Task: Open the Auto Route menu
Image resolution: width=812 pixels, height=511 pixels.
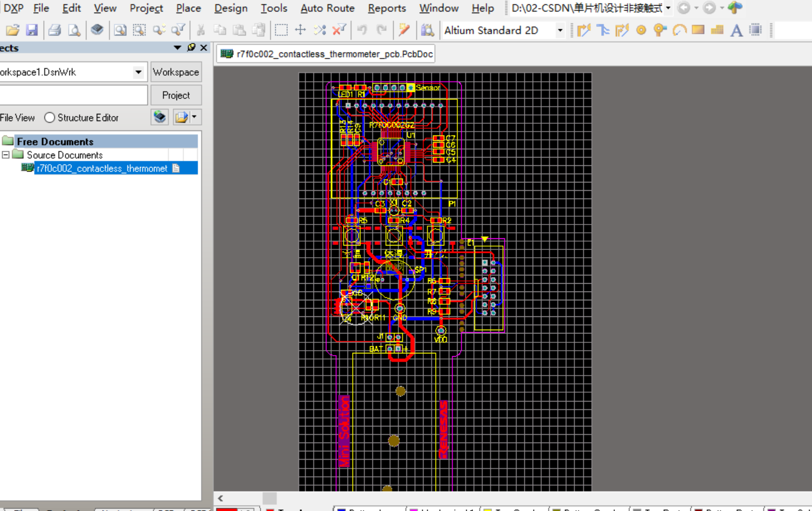Action: pyautogui.click(x=327, y=8)
